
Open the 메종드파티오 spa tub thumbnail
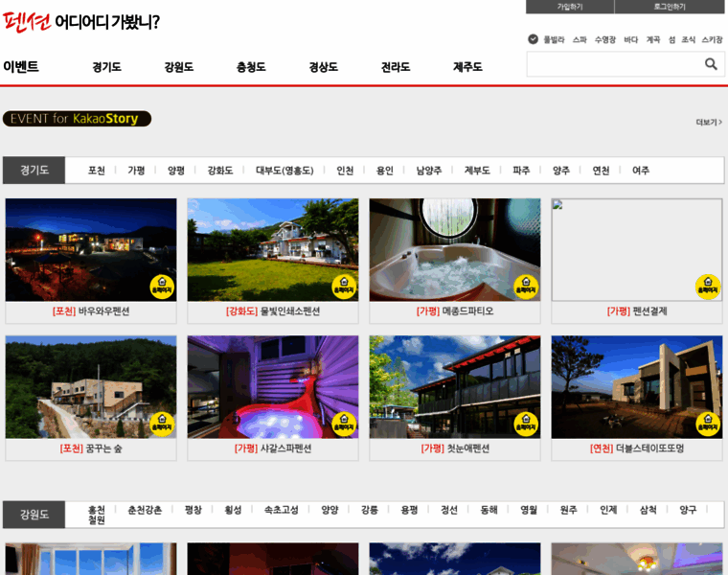pos(455,250)
